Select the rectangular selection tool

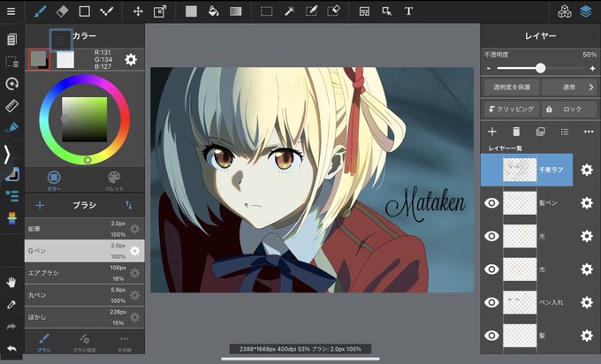click(267, 11)
